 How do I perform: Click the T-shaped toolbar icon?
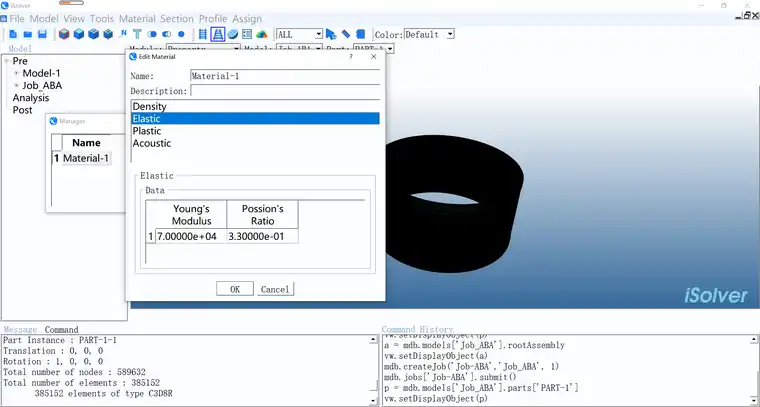pyautogui.click(x=137, y=34)
